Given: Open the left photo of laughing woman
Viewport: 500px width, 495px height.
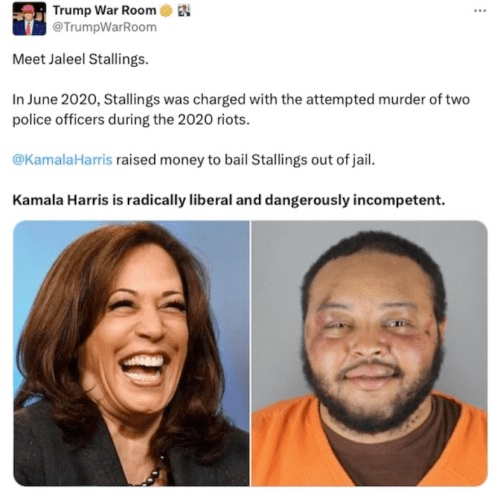Looking at the screenshot, I should 131,353.
